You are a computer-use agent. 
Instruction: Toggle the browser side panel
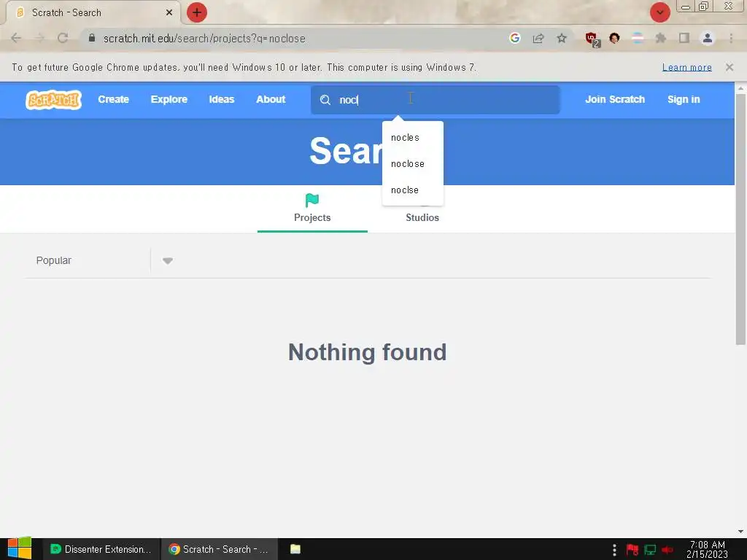[x=684, y=38]
